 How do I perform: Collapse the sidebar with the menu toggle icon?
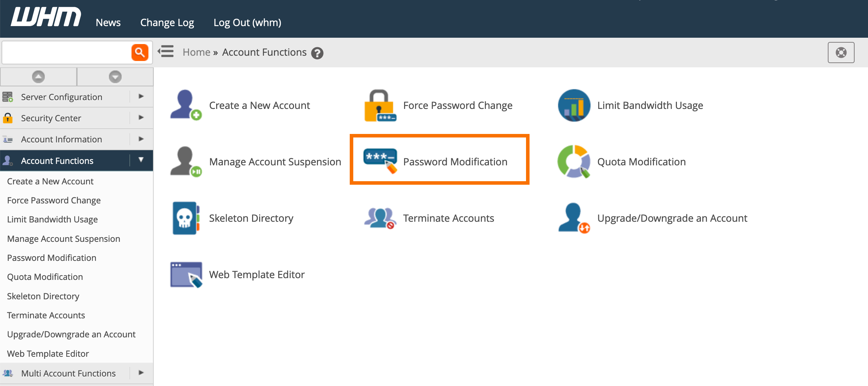[x=166, y=51]
